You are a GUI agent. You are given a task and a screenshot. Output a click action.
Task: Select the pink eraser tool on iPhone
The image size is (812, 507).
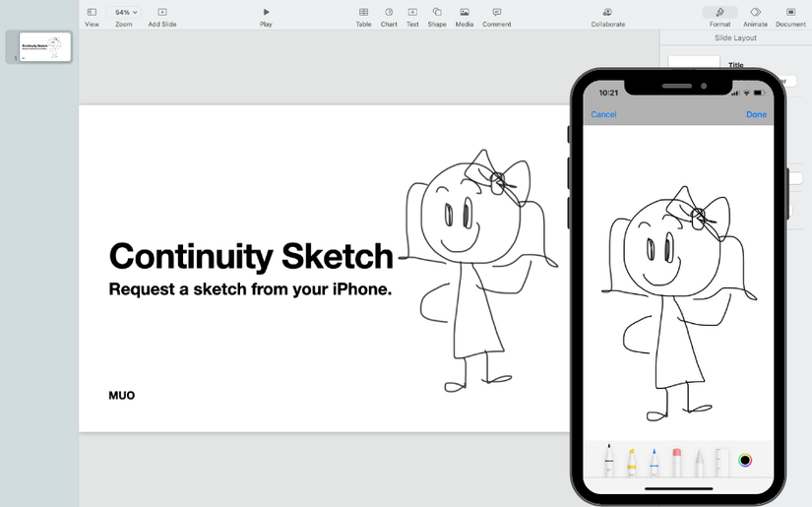(x=677, y=461)
